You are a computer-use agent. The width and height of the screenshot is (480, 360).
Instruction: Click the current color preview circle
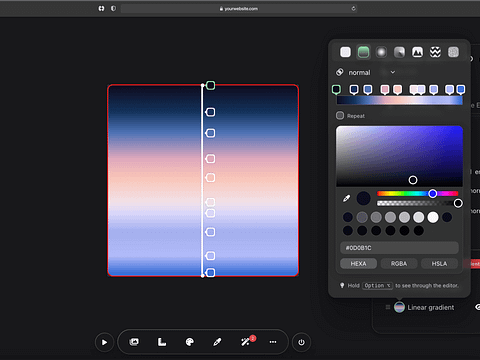click(363, 198)
